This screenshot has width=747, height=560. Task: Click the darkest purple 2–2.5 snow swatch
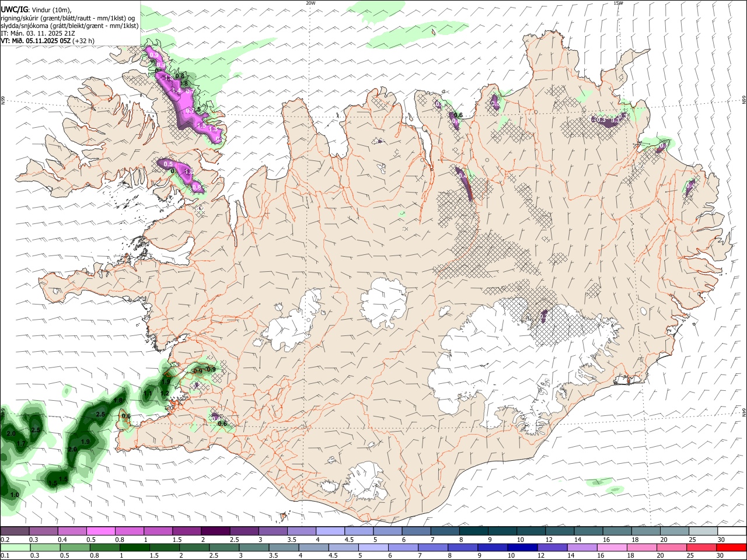point(215,531)
